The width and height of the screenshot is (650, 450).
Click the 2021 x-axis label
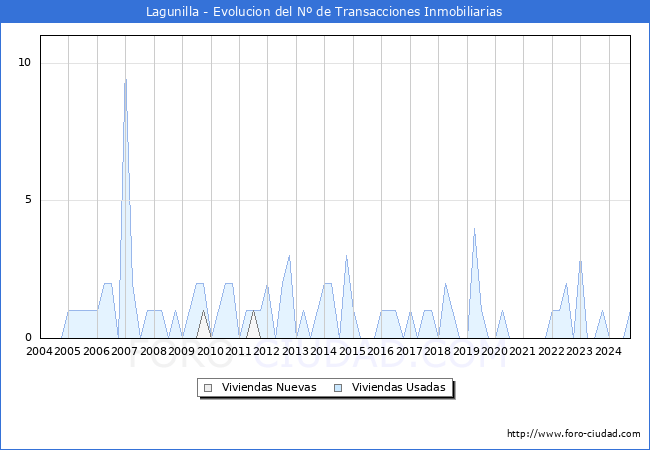522,351
